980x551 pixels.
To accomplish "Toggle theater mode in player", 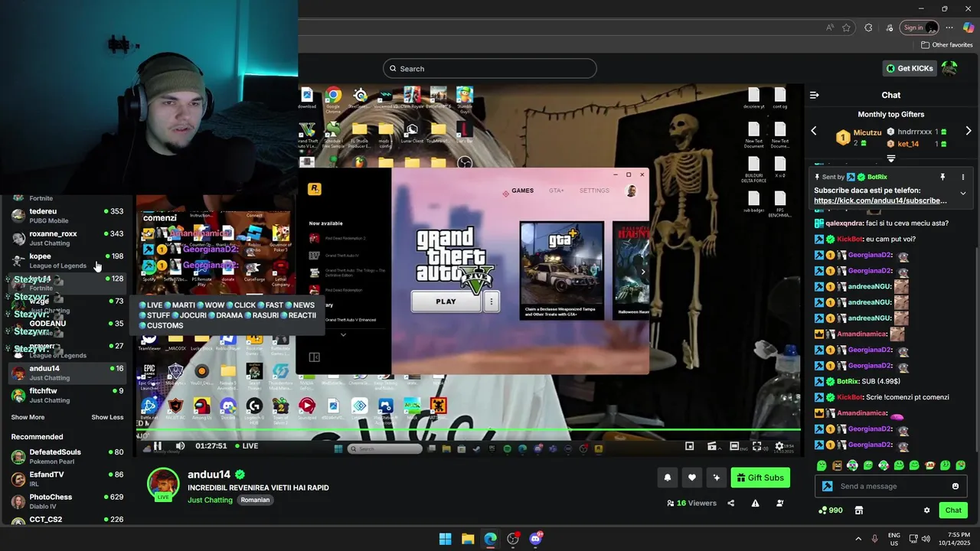I will point(734,446).
